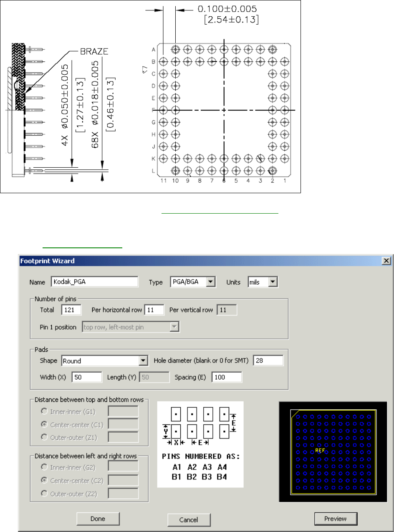The width and height of the screenshot is (394, 532).
Task: Click the Pads group label
Action: 41,349
